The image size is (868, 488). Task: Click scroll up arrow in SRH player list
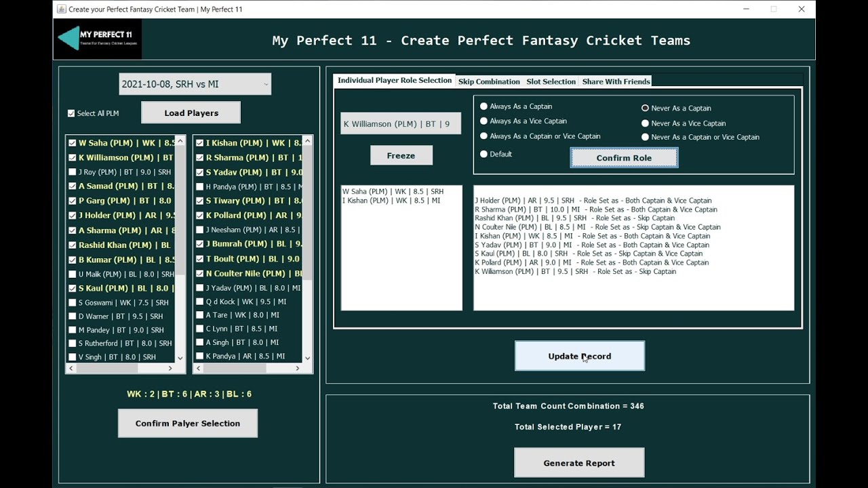180,141
